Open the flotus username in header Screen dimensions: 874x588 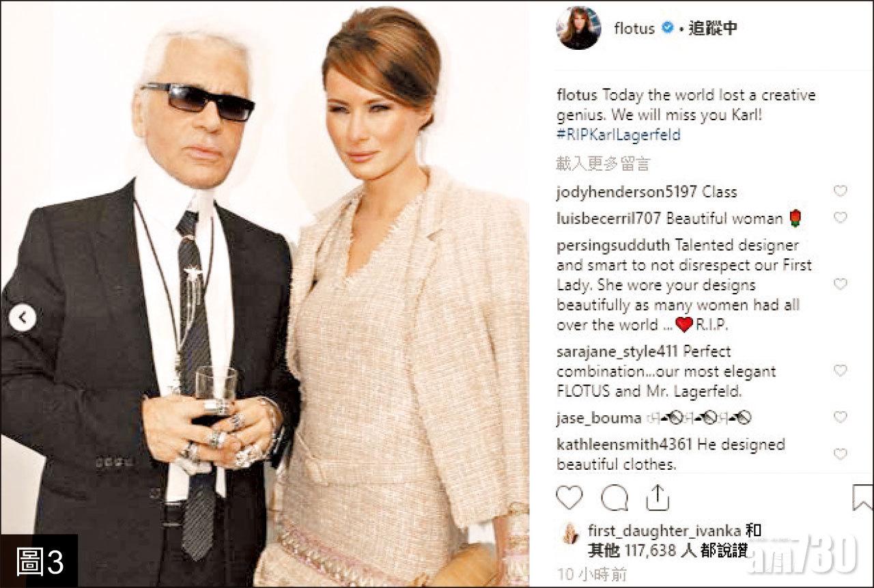click(x=634, y=28)
